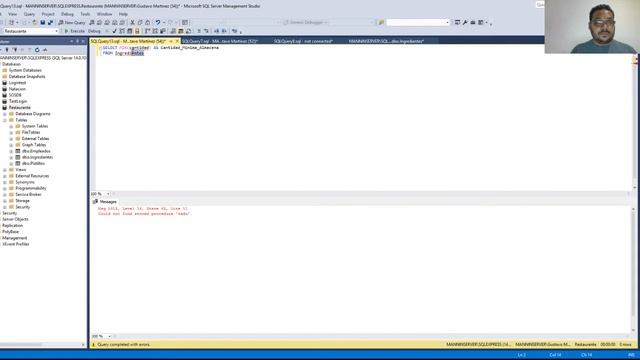Collapse the Tables folder node
This screenshot has width=640, height=360.
pos(5,120)
